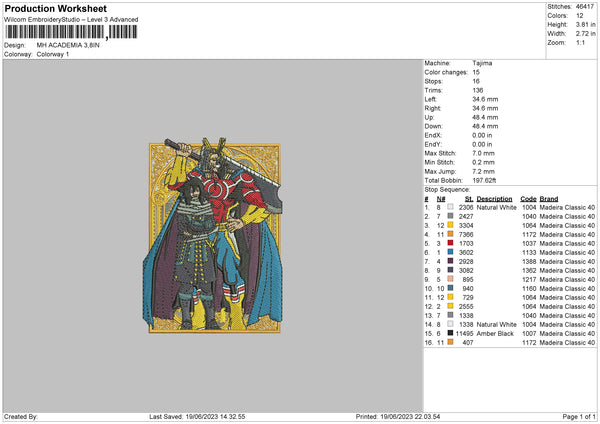Image resolution: width=600 pixels, height=424 pixels.
Task: Select the orange swatch with 7366 stitches
Action: point(450,234)
